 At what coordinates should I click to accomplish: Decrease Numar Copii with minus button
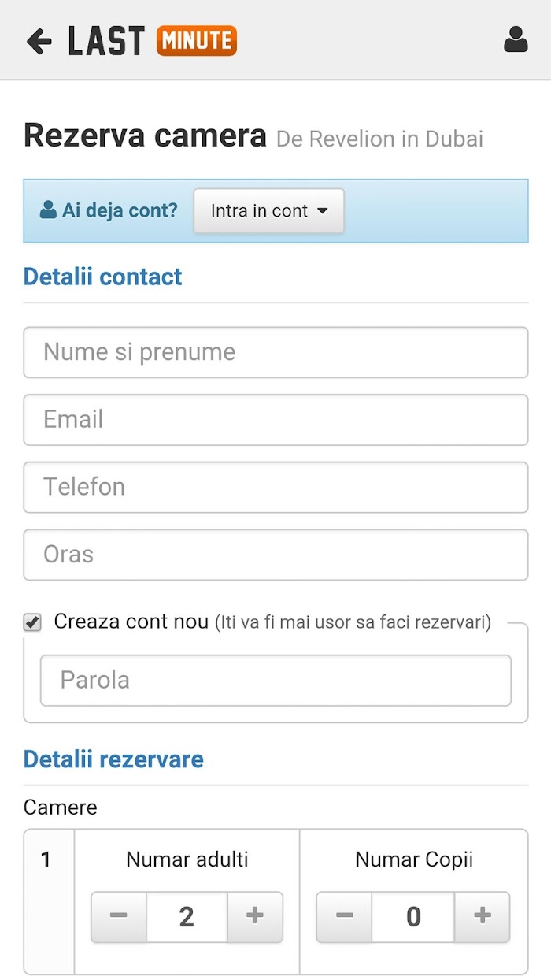[344, 917]
